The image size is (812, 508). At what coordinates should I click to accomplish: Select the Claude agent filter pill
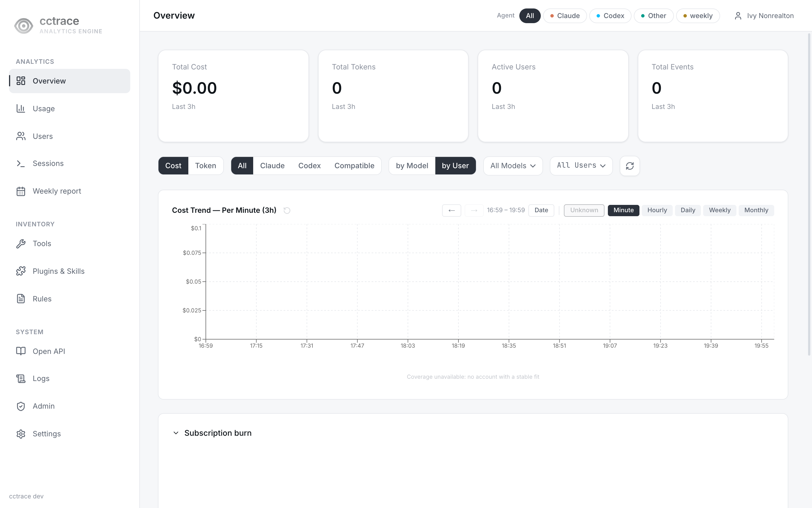(x=565, y=16)
